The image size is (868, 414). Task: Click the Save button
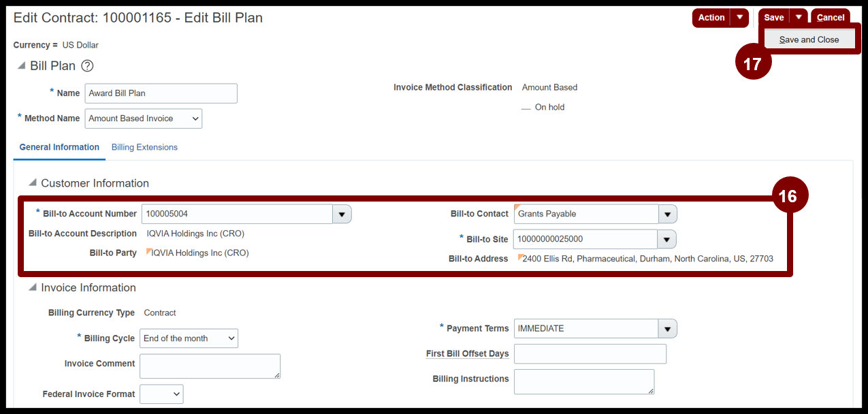[774, 18]
